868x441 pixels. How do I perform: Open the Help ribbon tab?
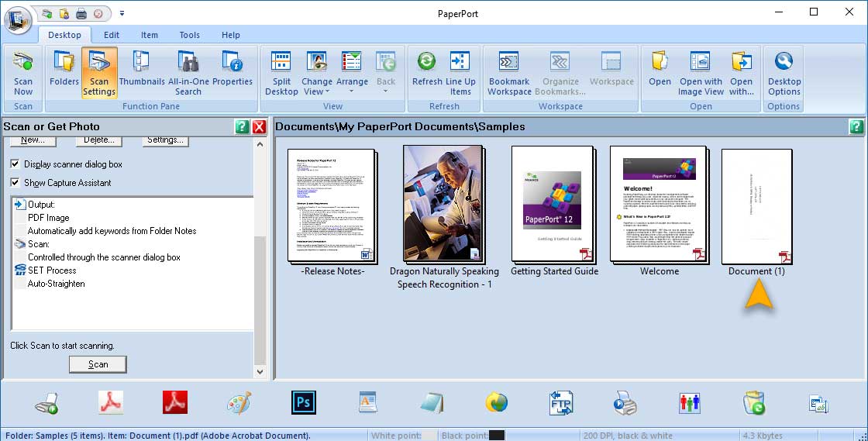231,35
